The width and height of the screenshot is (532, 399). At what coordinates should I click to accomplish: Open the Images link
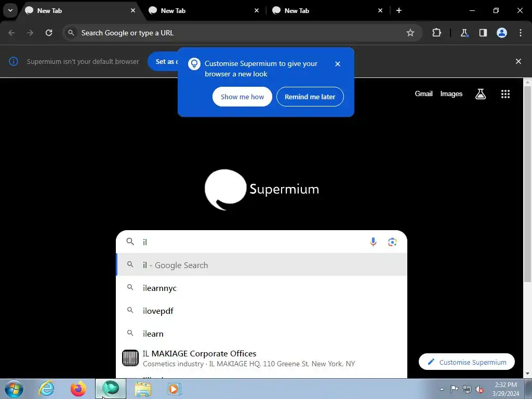[x=451, y=94]
